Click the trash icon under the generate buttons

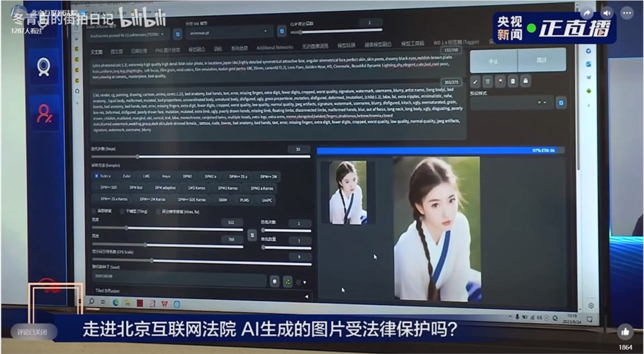coord(488,81)
